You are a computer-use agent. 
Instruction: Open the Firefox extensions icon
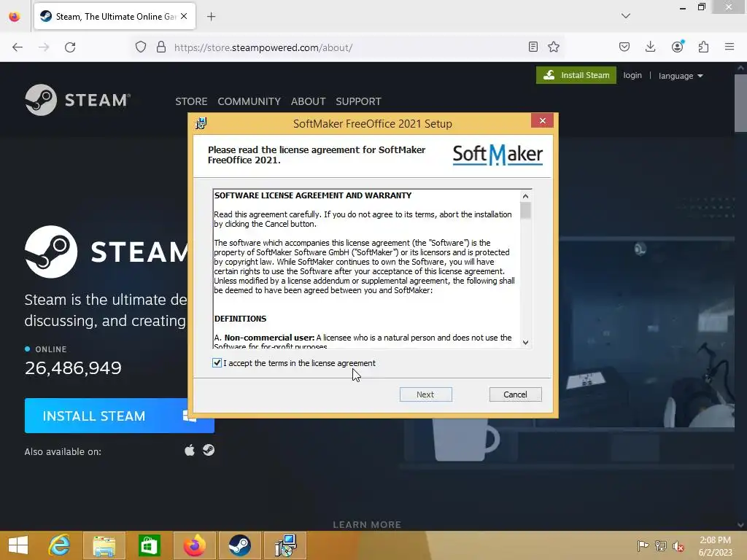coord(703,47)
